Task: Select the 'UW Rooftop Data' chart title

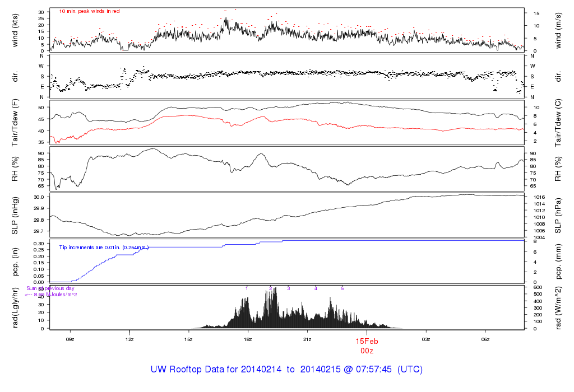Action: point(286,370)
